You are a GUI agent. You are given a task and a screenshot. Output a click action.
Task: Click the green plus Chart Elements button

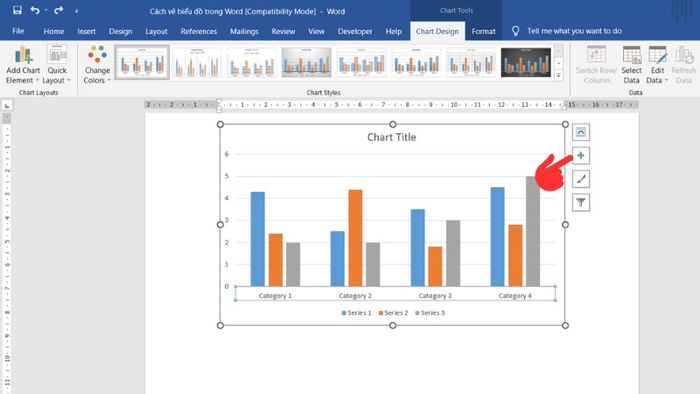pos(581,155)
